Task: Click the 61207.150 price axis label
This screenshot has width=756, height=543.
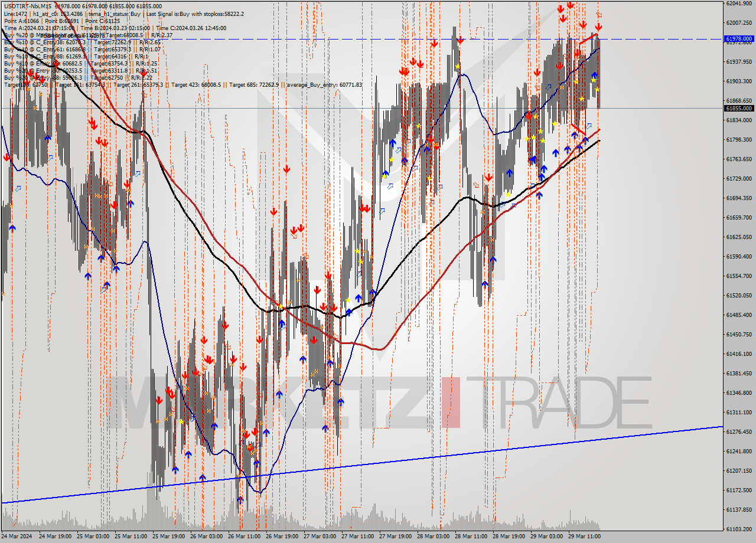Action: click(x=739, y=470)
